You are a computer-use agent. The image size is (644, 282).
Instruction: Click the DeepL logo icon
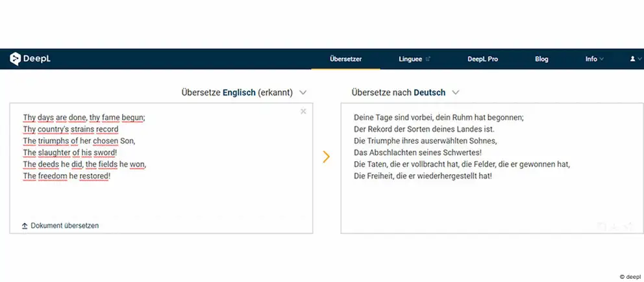click(15, 59)
